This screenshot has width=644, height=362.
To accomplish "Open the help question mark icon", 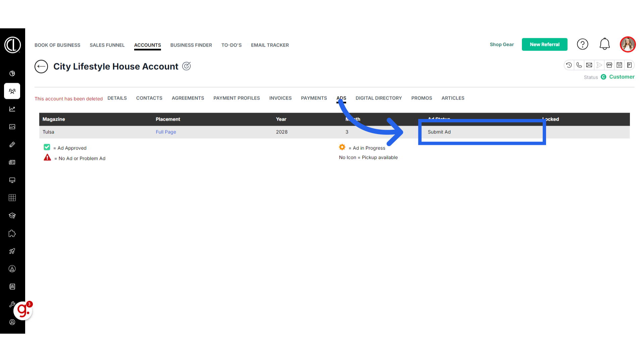I will pyautogui.click(x=583, y=44).
